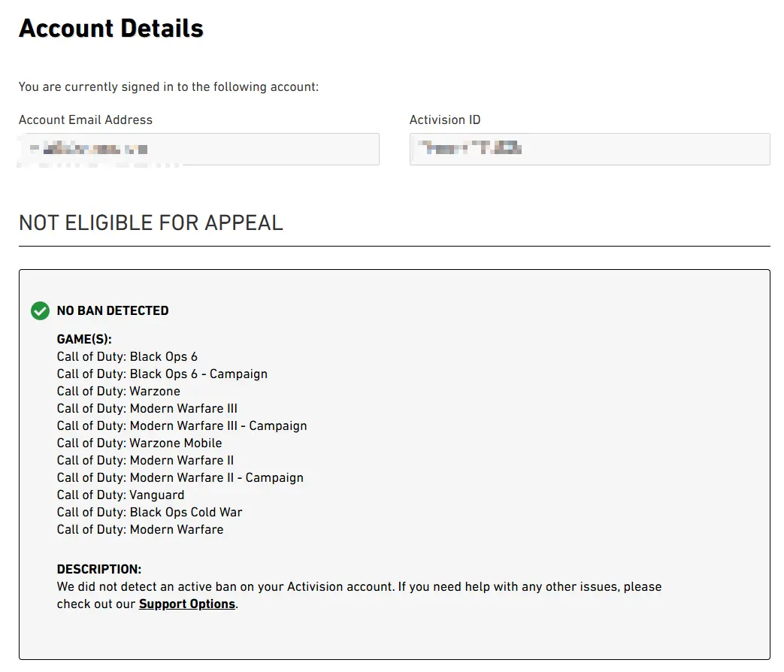Viewport: 784px width, 672px height.
Task: Click the NOT ELIGIBLE FOR APPEAL heading
Action: [x=151, y=222]
